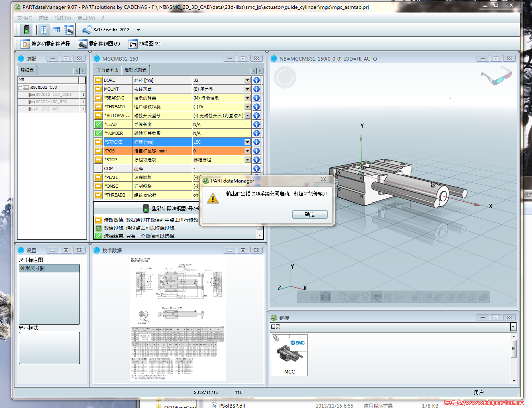
Task: Click info icon for *NUMBER row
Action: (257, 133)
